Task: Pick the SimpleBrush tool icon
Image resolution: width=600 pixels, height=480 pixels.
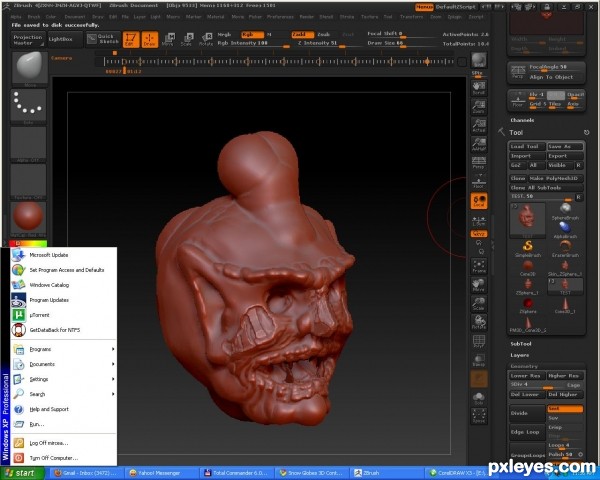Action: pyautogui.click(x=528, y=248)
